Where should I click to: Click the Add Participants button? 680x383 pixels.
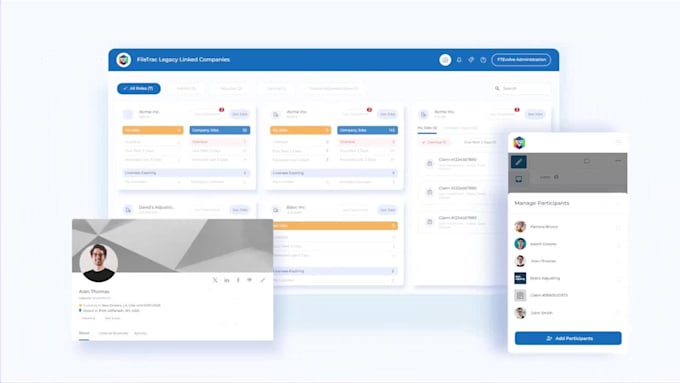click(x=568, y=338)
